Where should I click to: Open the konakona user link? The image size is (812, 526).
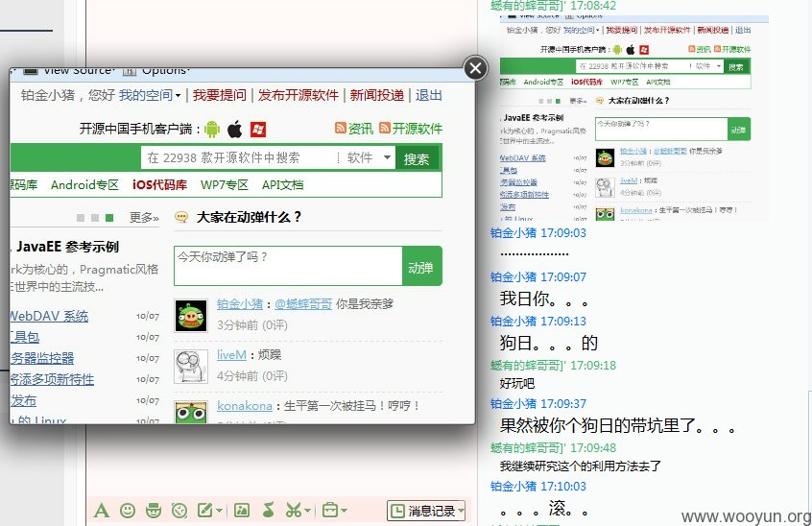tap(245, 406)
